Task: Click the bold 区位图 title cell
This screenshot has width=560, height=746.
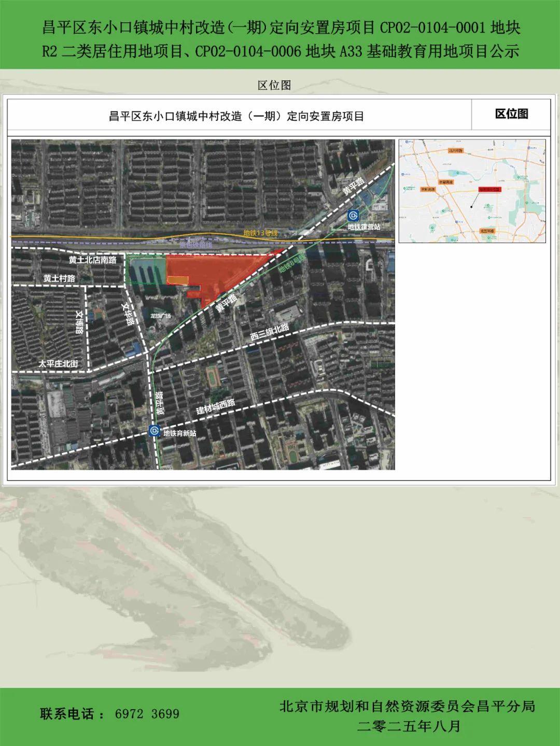Action: (x=511, y=114)
